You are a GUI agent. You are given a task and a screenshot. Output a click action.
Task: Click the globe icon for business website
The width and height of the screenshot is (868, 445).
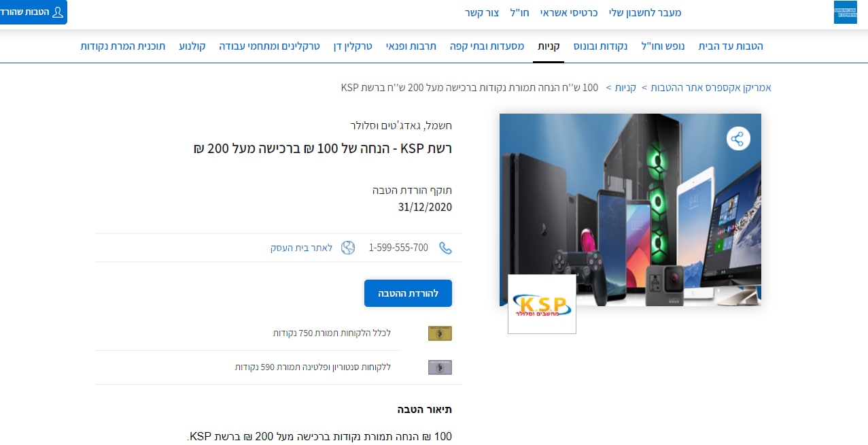tap(348, 248)
